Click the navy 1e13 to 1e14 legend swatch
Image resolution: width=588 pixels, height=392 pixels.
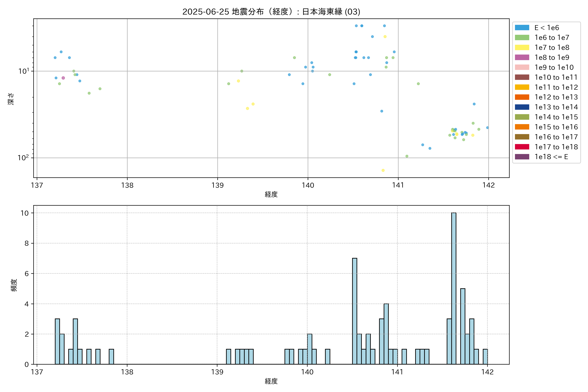pos(522,107)
